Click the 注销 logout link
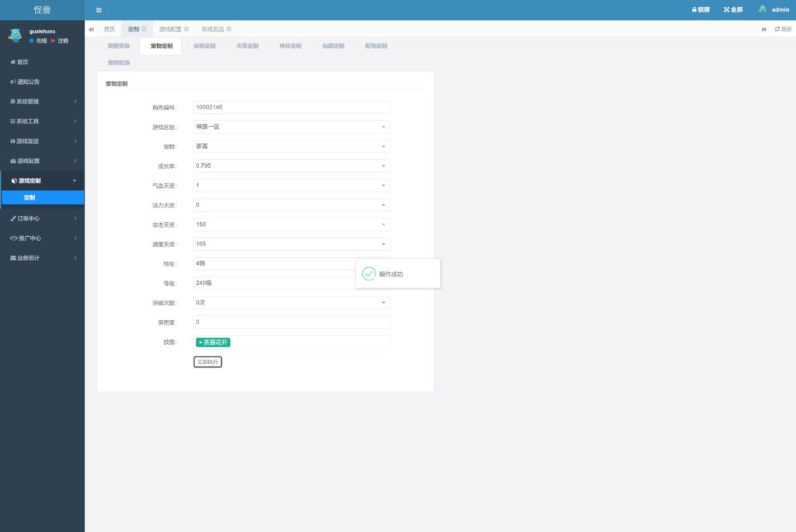Image resolution: width=796 pixels, height=532 pixels. (x=62, y=40)
